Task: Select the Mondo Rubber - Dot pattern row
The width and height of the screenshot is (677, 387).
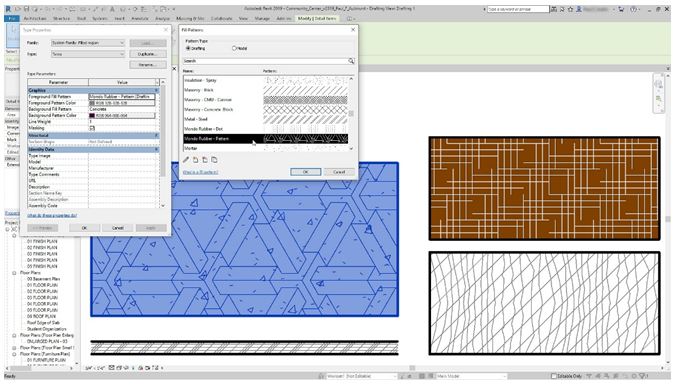Action: click(x=266, y=129)
